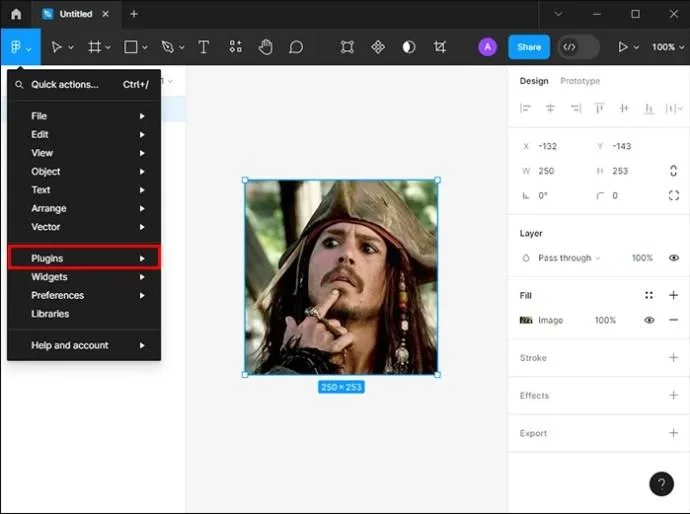
Task: Click the Share button
Action: coord(529,47)
